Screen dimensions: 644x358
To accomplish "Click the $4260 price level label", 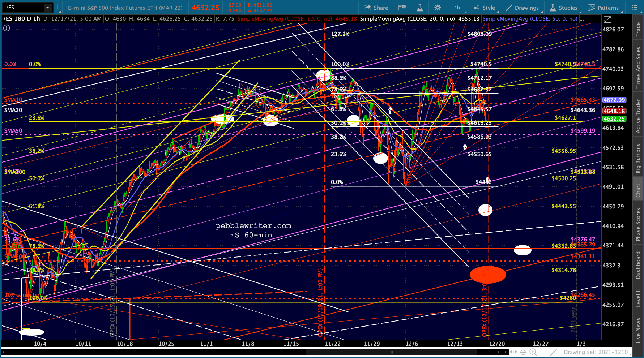I will point(568,298).
